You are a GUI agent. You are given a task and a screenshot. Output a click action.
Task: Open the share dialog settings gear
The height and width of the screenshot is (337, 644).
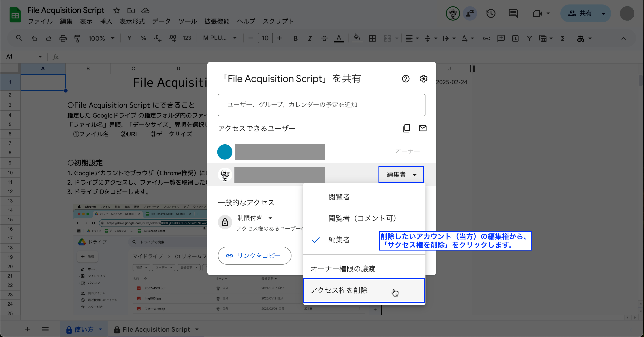pos(423,79)
